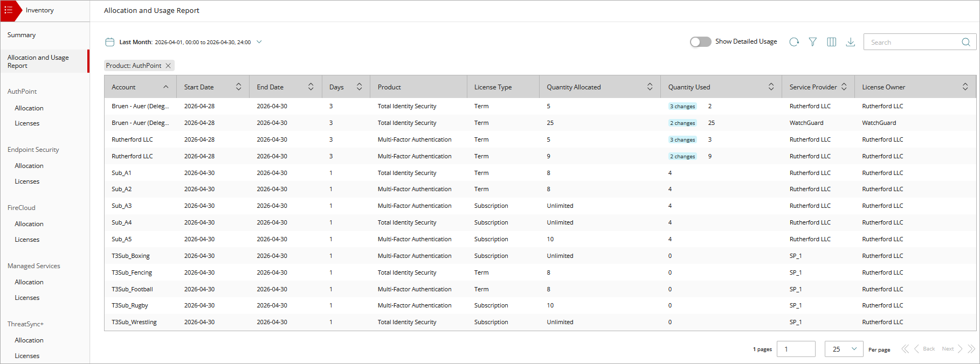
Task: Sort by Days column
Action: [x=360, y=87]
